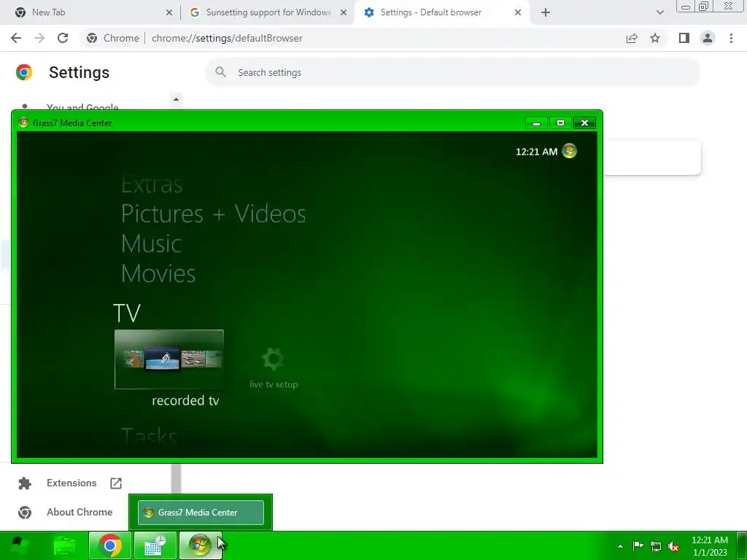
Task: Open Action Center flag tray icon
Action: tap(638, 546)
